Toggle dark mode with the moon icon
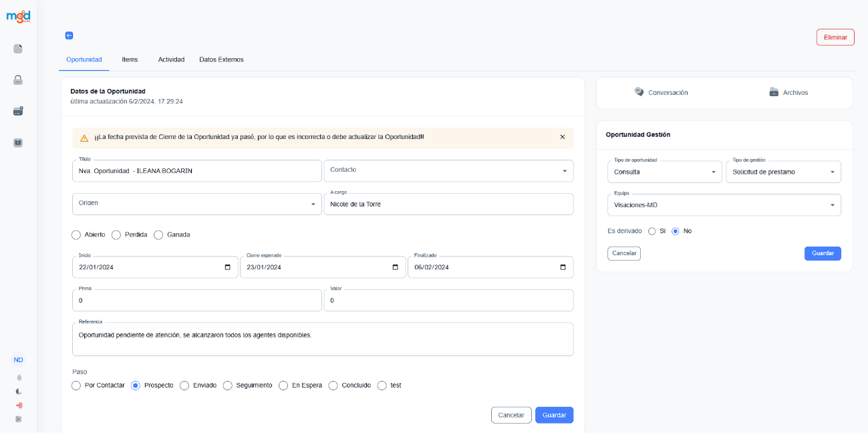868x433 pixels. coord(19,392)
